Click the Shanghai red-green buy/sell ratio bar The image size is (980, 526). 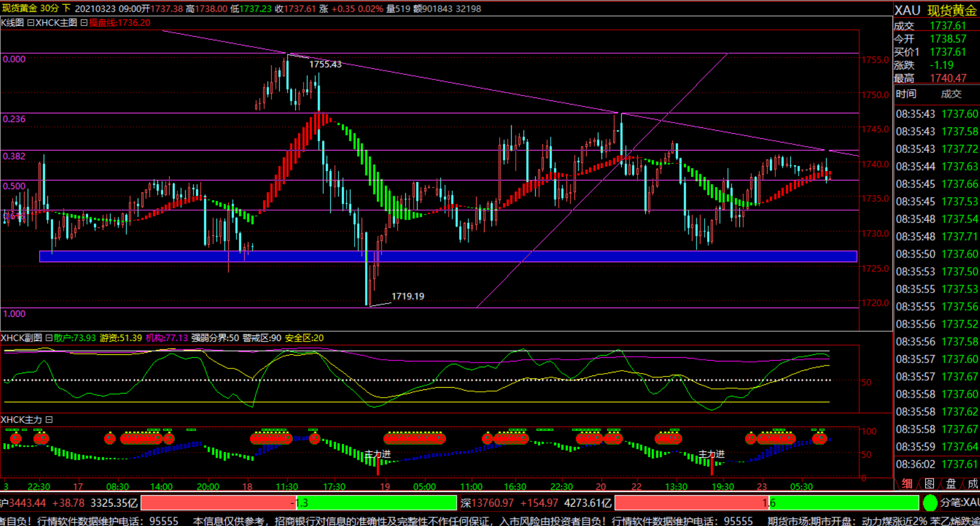coord(299,503)
